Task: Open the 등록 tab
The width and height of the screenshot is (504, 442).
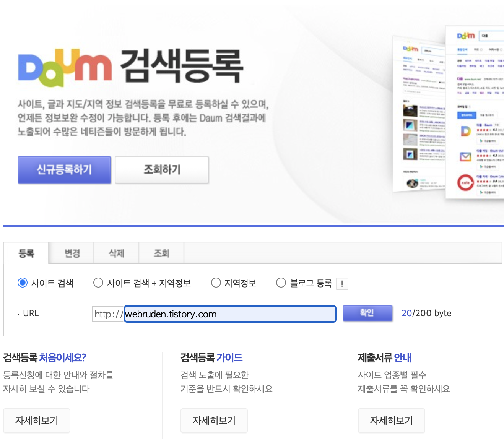Action: 26,253
